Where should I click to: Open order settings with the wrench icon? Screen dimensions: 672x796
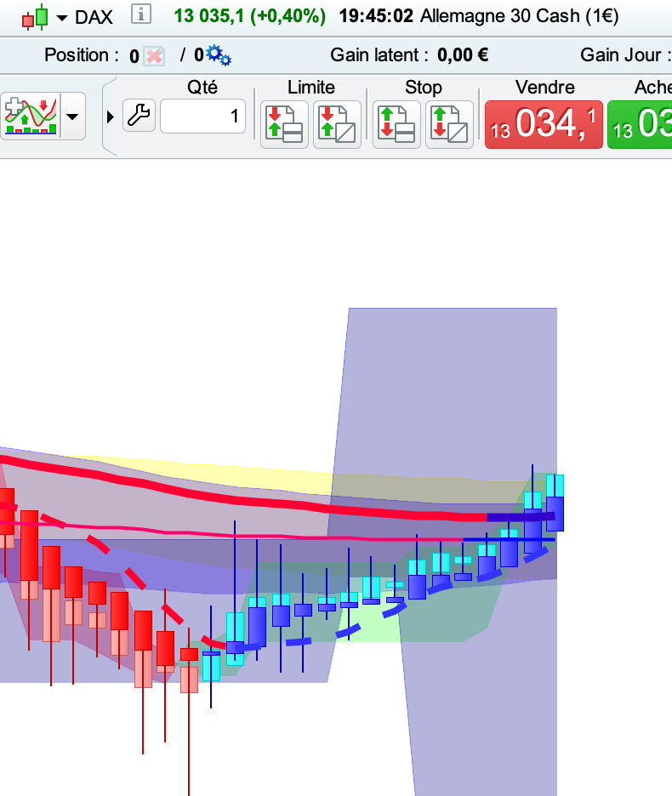[x=139, y=116]
